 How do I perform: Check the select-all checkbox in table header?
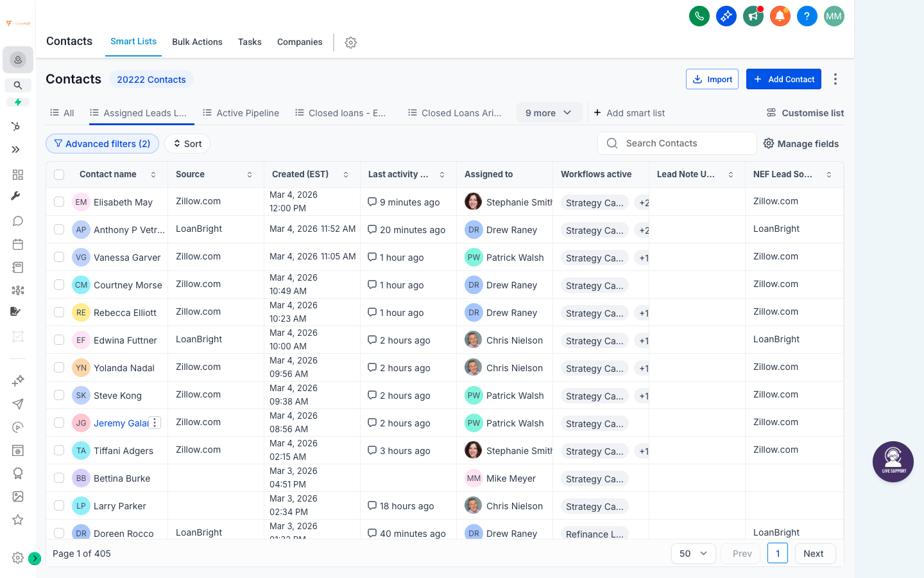click(x=58, y=174)
